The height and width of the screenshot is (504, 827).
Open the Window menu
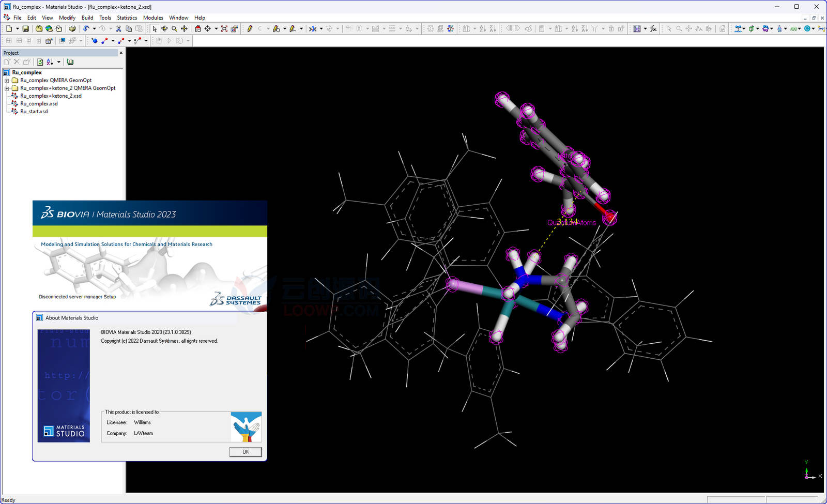tap(179, 18)
